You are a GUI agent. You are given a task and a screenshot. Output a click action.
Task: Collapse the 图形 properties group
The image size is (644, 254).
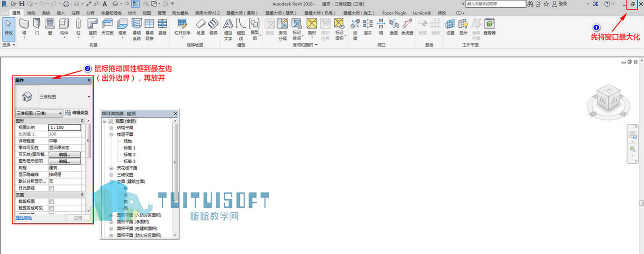click(82, 121)
